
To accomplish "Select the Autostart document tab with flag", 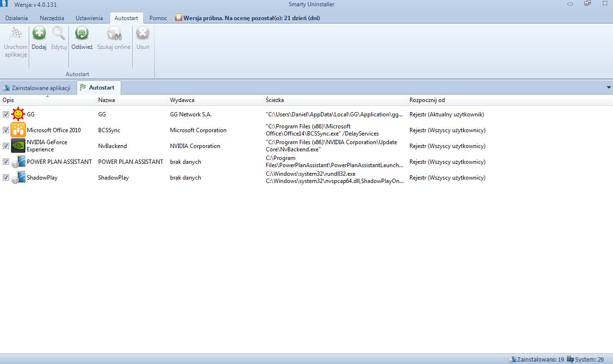I will (99, 88).
